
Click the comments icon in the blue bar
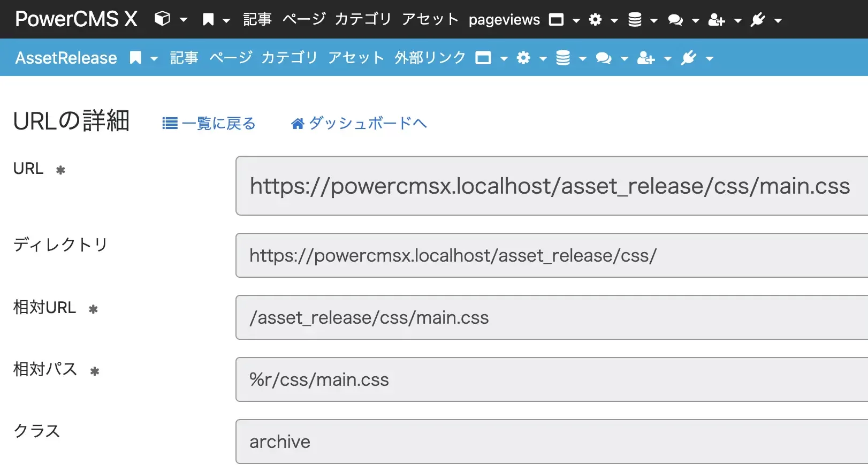click(604, 58)
